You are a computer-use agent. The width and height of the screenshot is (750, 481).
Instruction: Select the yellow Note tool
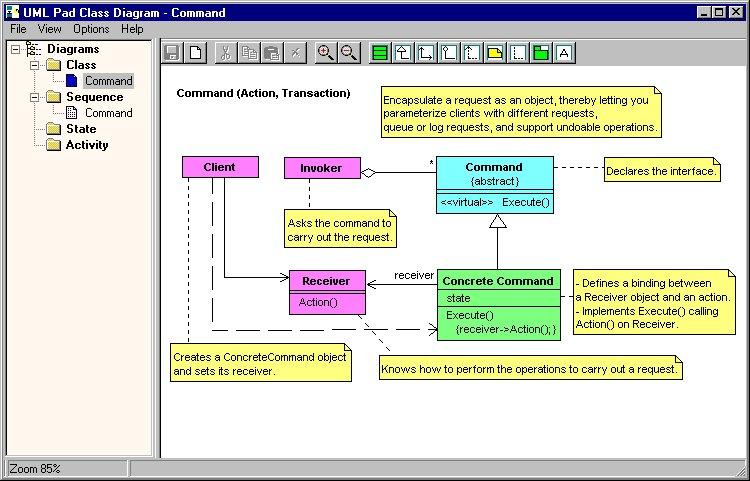coord(495,53)
